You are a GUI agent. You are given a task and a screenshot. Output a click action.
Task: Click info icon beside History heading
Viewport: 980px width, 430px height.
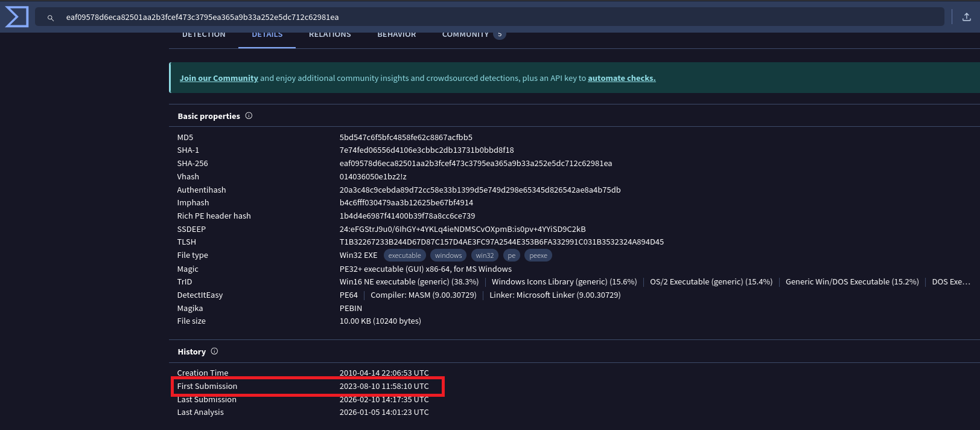pyautogui.click(x=214, y=351)
